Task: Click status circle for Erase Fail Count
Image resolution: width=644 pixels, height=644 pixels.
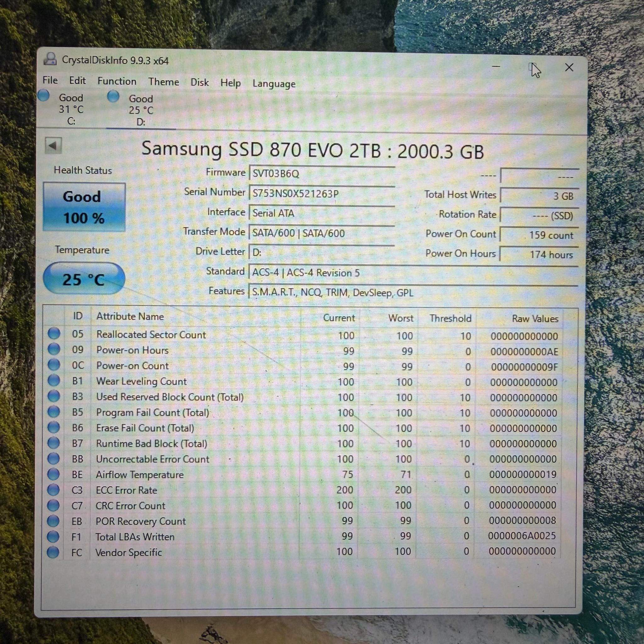Action: tap(54, 427)
